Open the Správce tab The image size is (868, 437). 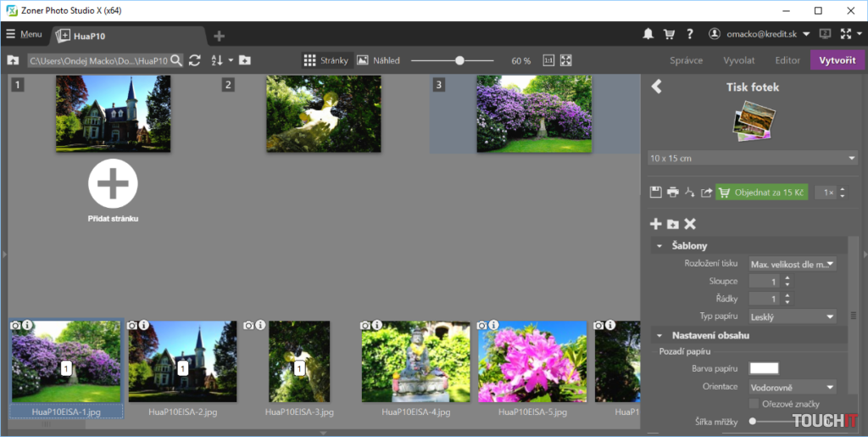[687, 60]
